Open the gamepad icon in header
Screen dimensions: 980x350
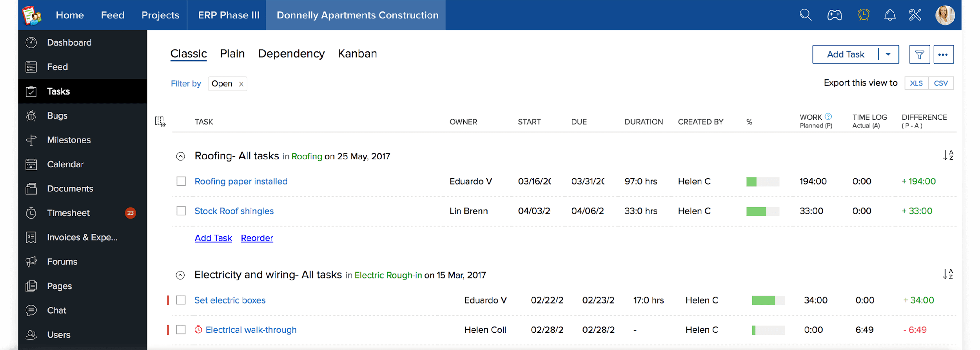(835, 15)
